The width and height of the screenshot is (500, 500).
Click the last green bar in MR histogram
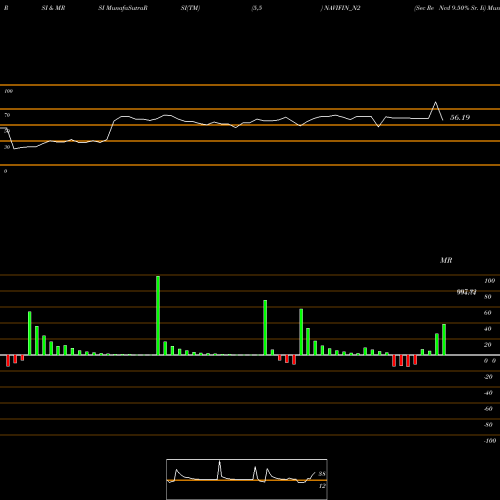(444, 339)
